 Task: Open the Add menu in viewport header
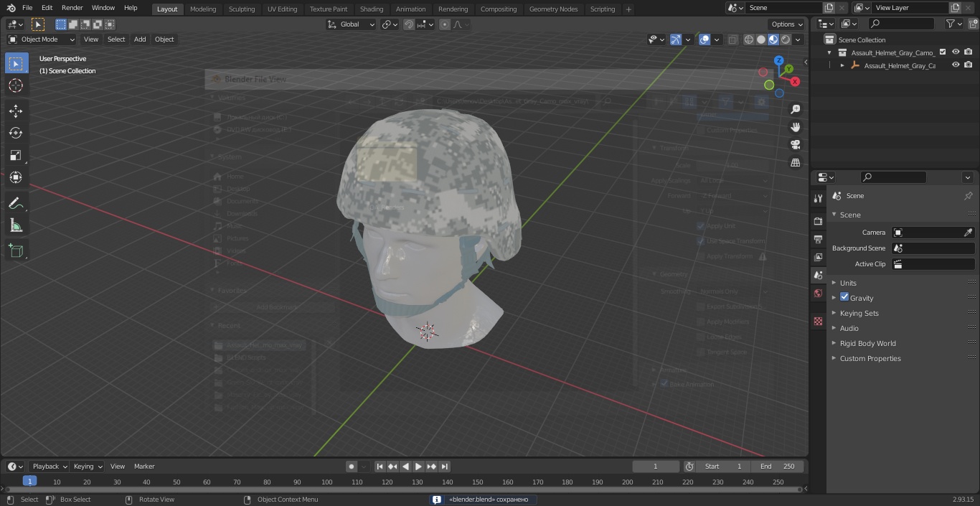point(140,39)
